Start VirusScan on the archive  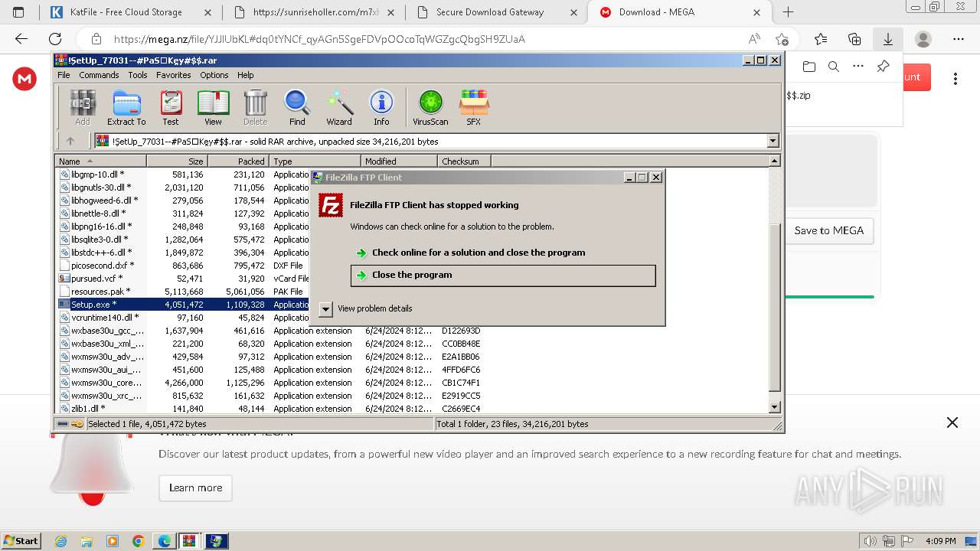[430, 107]
